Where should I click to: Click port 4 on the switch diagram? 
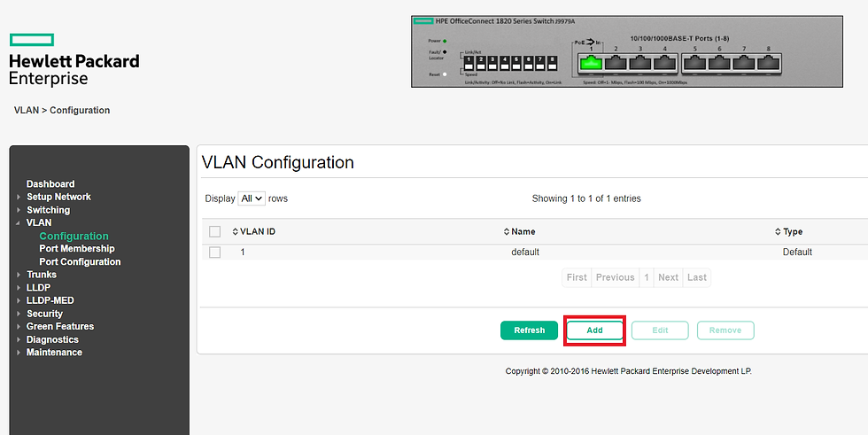point(665,64)
